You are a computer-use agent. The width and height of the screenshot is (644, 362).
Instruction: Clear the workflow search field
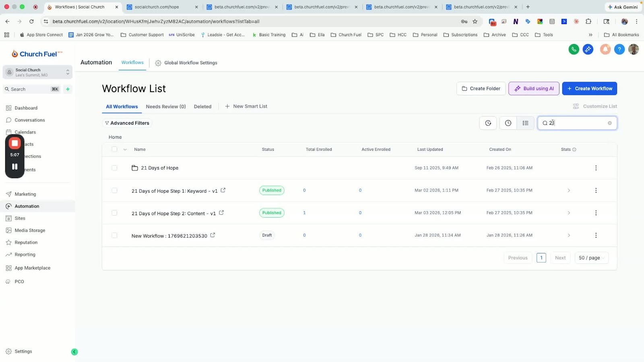[610, 123]
